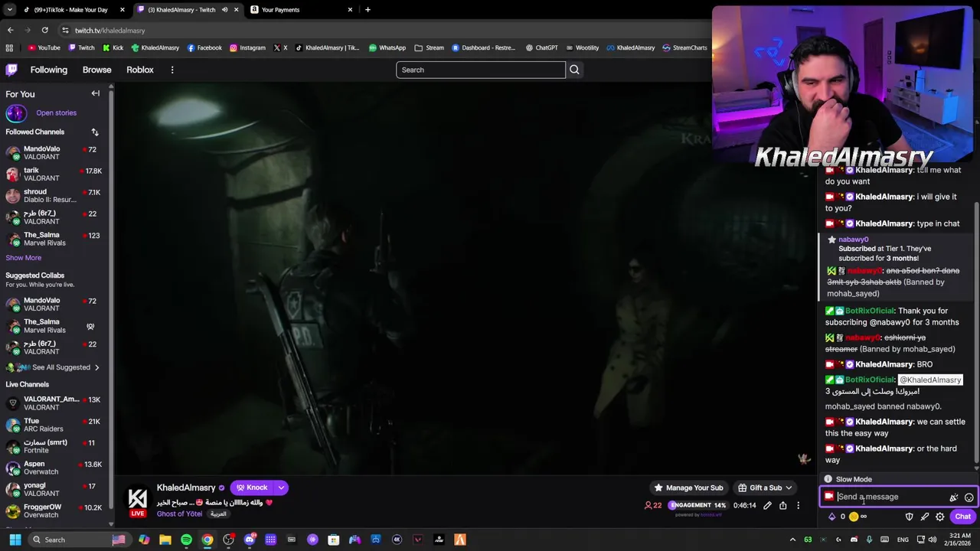Open the ChatGPT bookmark
This screenshot has width=980, height=551.
click(541, 47)
